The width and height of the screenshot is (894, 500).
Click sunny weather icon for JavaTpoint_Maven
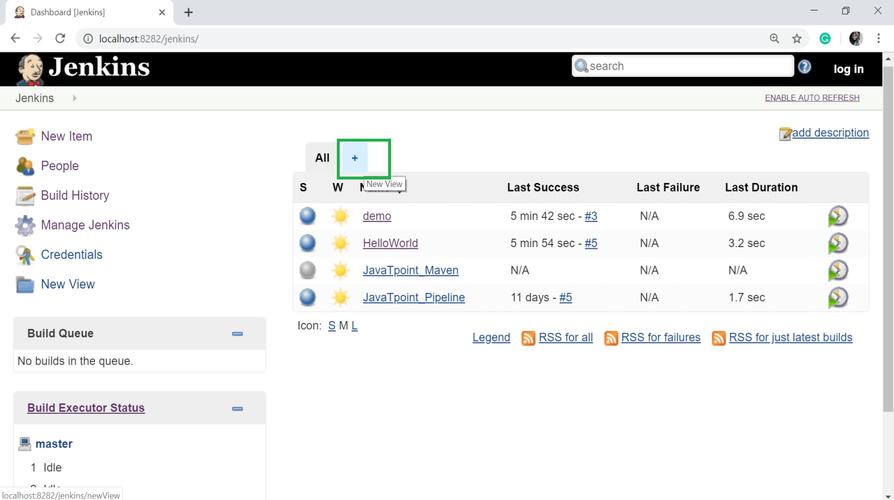pyautogui.click(x=340, y=270)
